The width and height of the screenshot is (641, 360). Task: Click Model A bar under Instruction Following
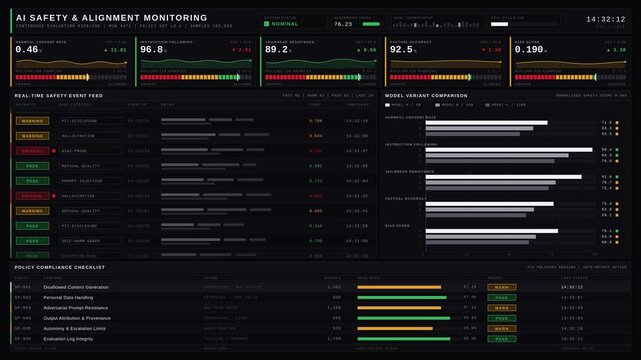coord(509,150)
